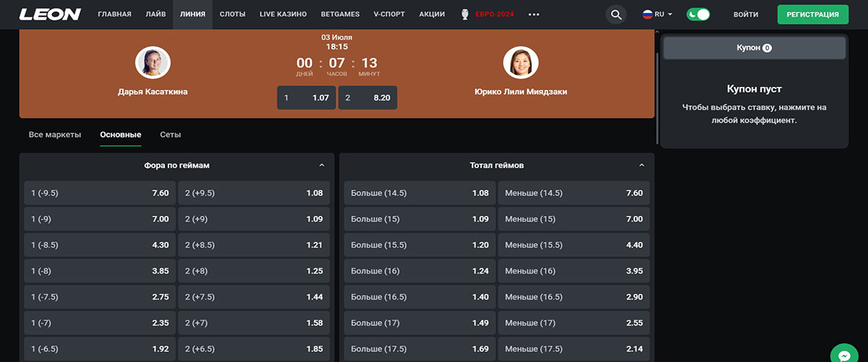Select handicap 2 (+7.5) at 1.44
The image size is (868, 362).
(x=254, y=298)
